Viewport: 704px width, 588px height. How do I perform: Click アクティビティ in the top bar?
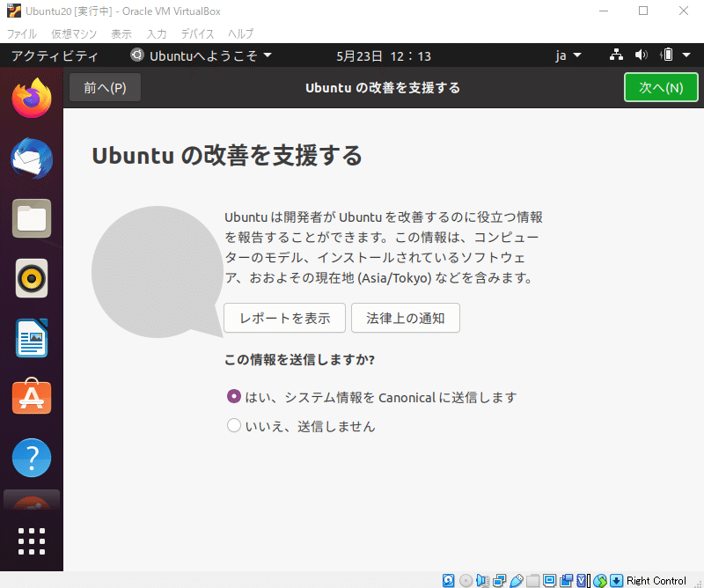pyautogui.click(x=55, y=55)
